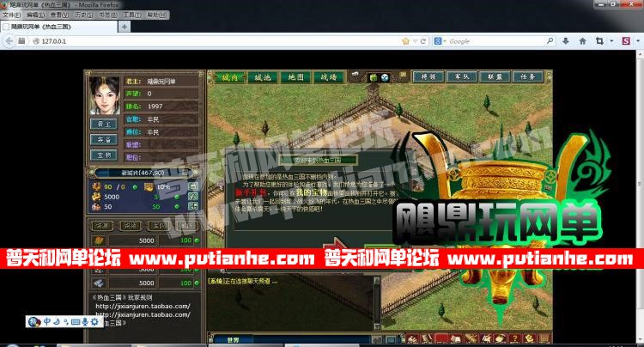Open the 历史 menu in Firefox
The width and height of the screenshot is (644, 347).
[83, 15]
